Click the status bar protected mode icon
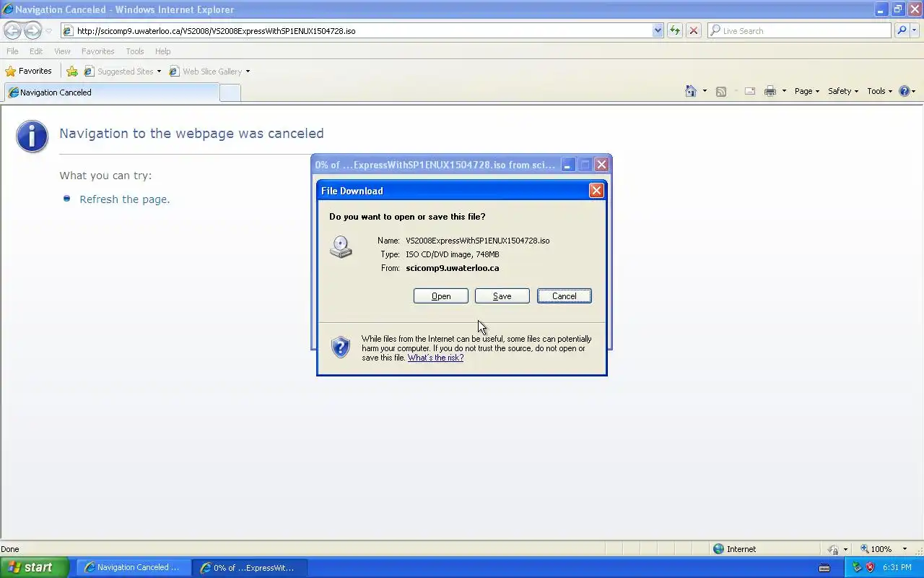Viewport: 924px width, 578px height. point(834,549)
